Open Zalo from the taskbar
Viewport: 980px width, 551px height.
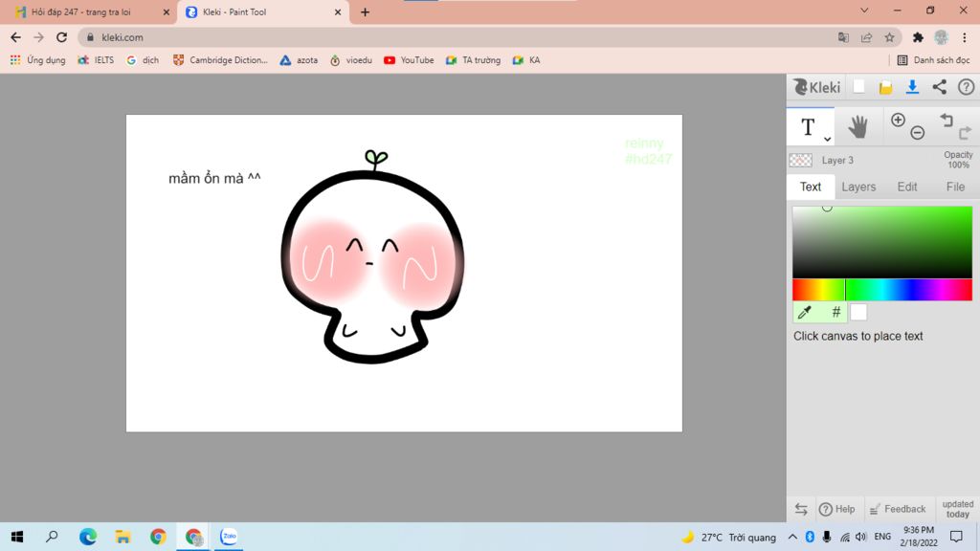[229, 537]
